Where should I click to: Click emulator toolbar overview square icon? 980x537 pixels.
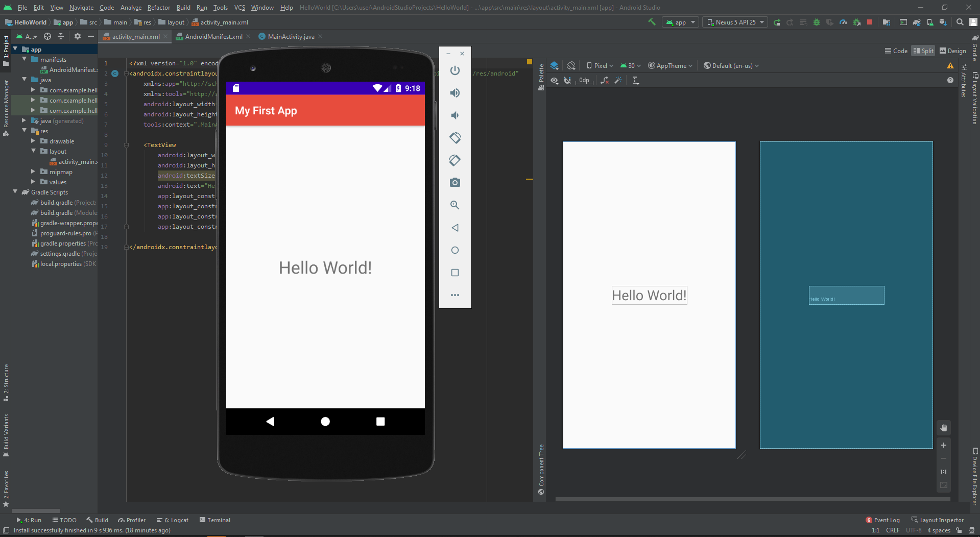[455, 273]
